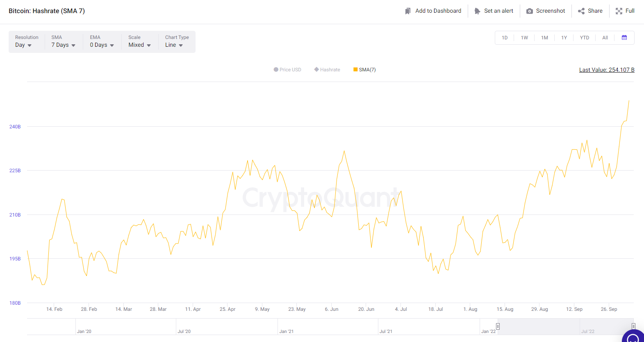Click the right handle of the range navigator
Viewport: 644px width, 342px height.
pyautogui.click(x=633, y=326)
